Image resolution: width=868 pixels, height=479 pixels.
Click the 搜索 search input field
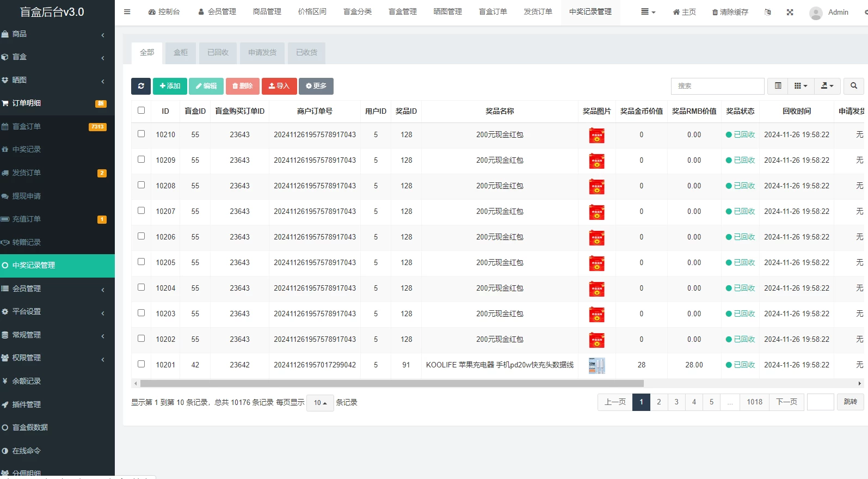point(717,86)
